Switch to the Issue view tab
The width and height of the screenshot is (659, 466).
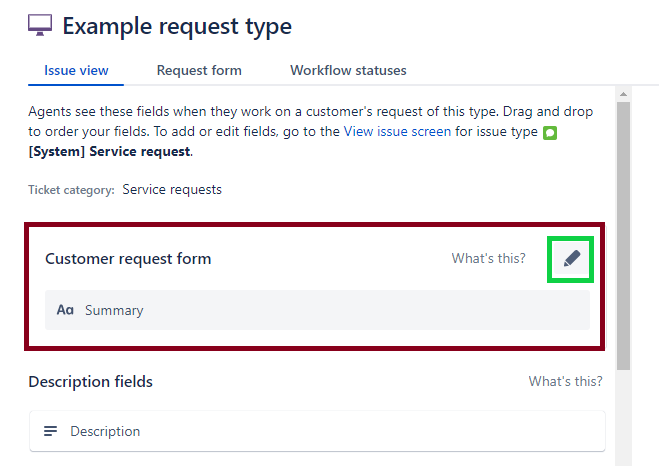[76, 71]
